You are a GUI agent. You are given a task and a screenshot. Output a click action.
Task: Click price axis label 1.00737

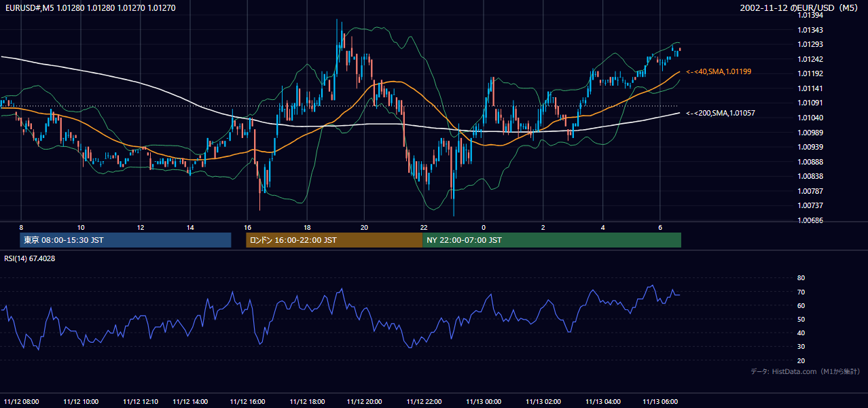point(811,206)
